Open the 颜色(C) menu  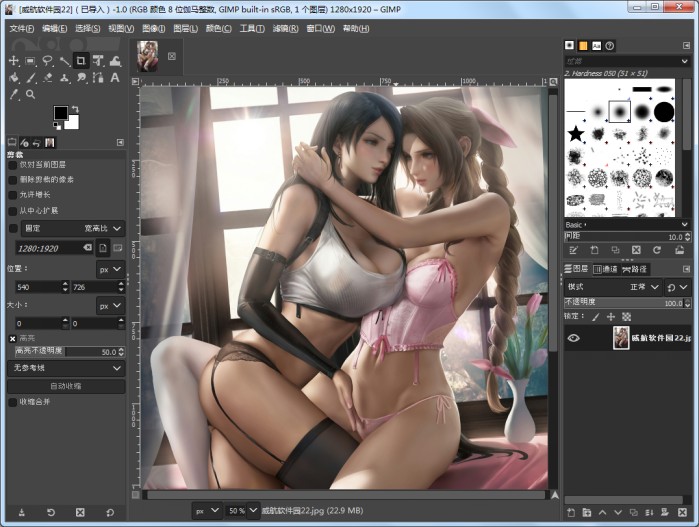pyautogui.click(x=218, y=29)
